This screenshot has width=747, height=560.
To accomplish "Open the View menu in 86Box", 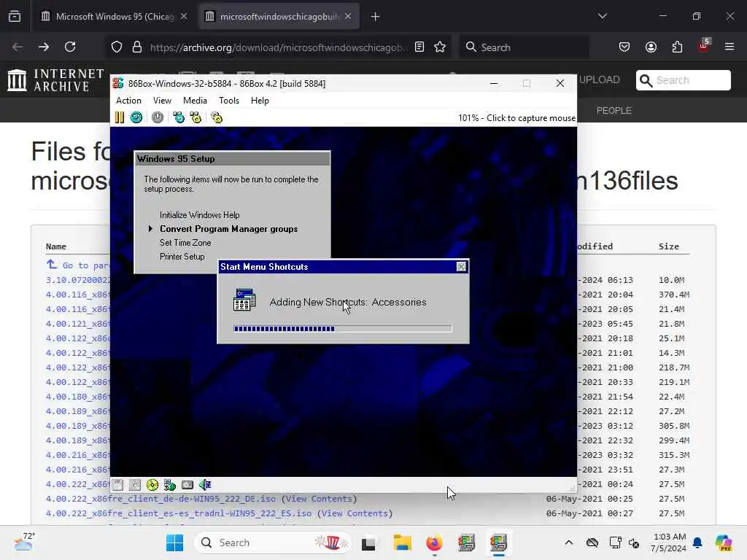I will [x=162, y=101].
